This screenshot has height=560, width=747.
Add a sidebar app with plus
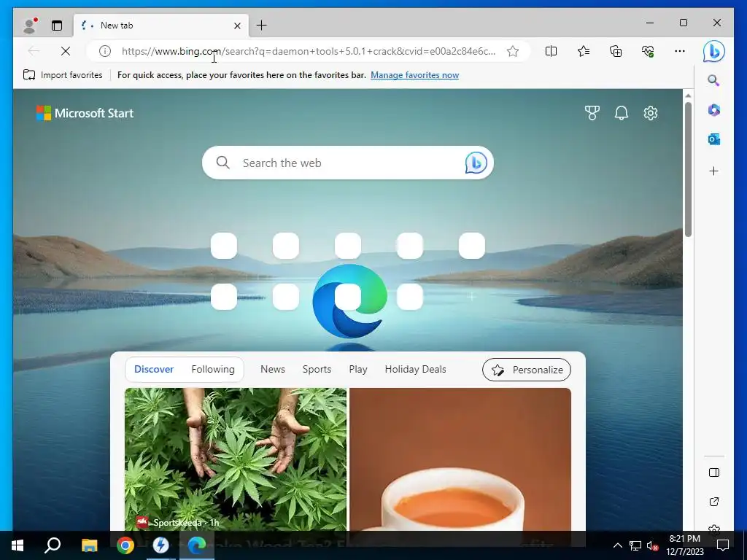(x=713, y=171)
